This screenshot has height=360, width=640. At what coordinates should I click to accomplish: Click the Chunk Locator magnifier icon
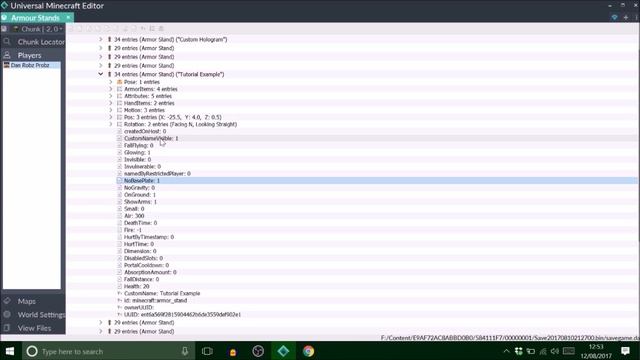[x=7, y=42]
